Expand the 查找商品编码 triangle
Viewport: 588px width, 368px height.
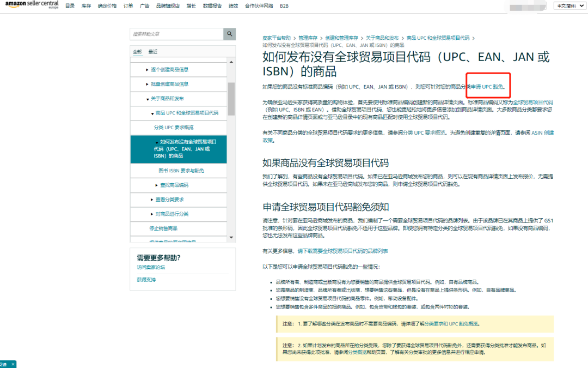(156, 185)
